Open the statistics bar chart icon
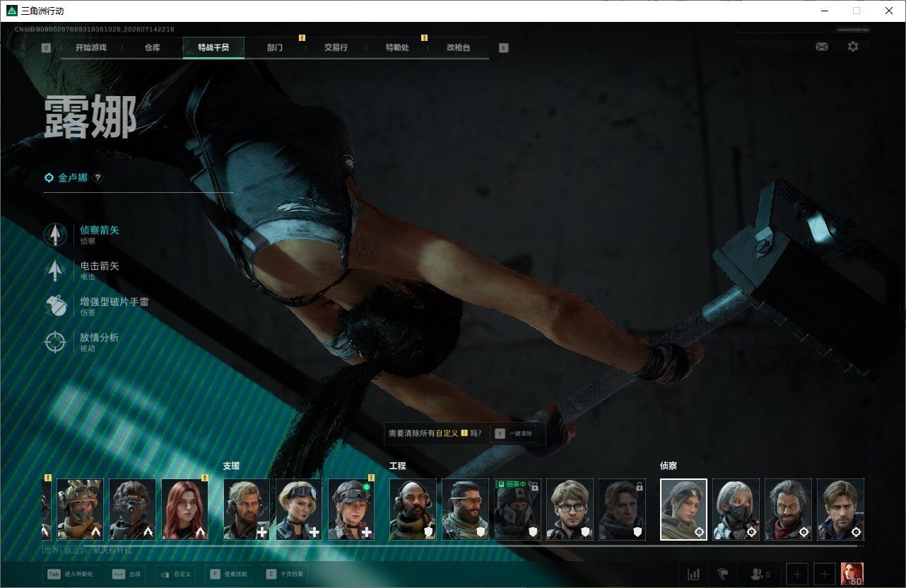 [x=694, y=574]
